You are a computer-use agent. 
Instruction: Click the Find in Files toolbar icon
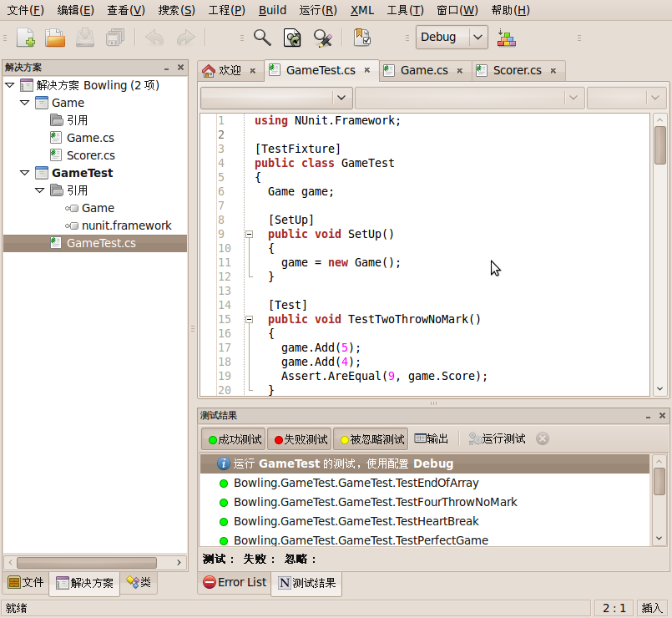pyautogui.click(x=292, y=38)
